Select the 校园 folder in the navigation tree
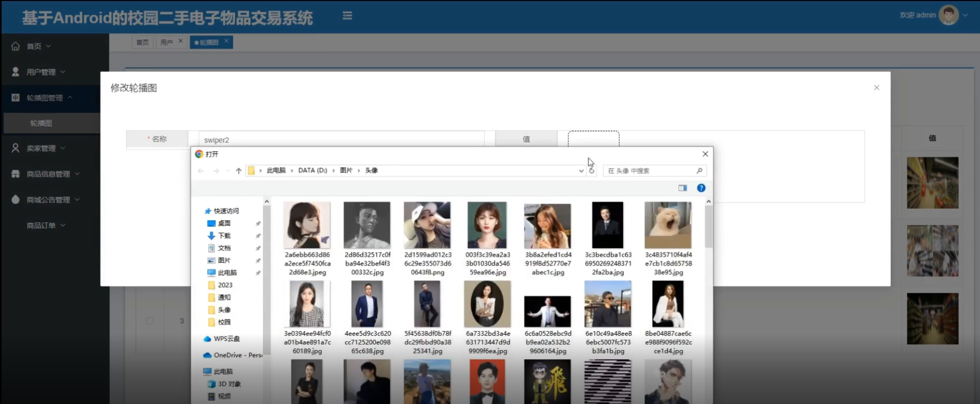 pyautogui.click(x=224, y=322)
